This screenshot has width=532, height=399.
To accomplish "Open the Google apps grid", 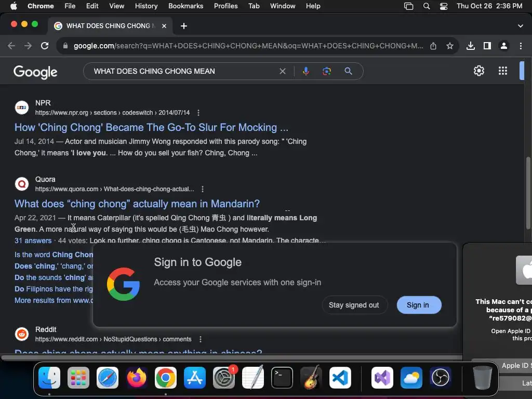I will tap(503, 71).
